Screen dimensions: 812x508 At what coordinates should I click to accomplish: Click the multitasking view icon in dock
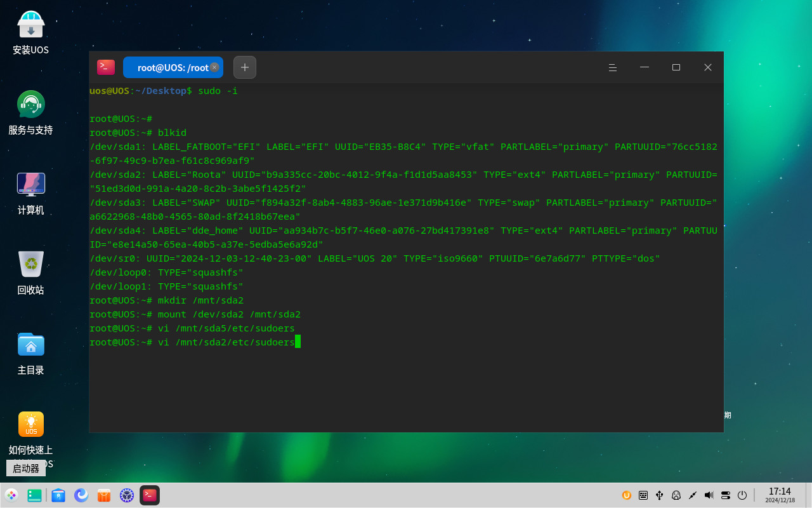pyautogui.click(x=35, y=495)
